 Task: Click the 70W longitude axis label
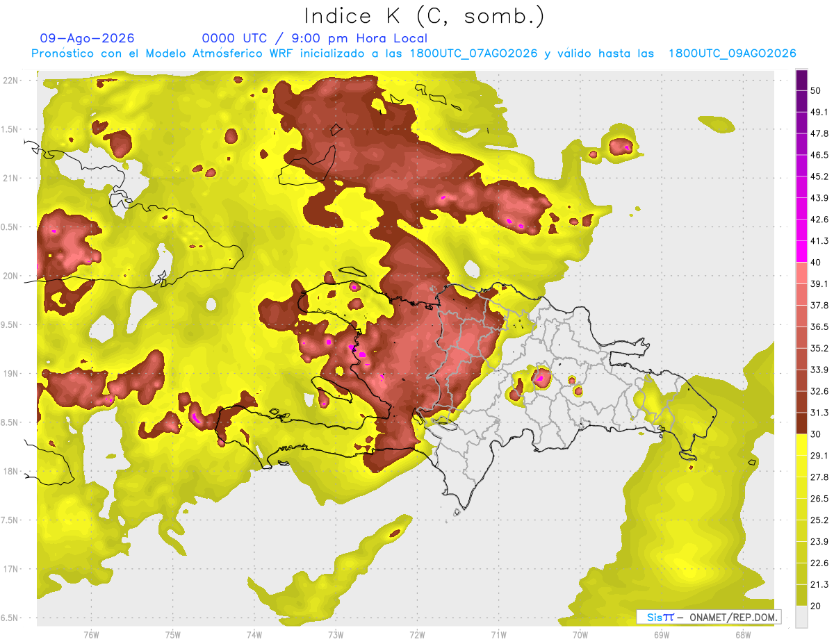pyautogui.click(x=580, y=634)
